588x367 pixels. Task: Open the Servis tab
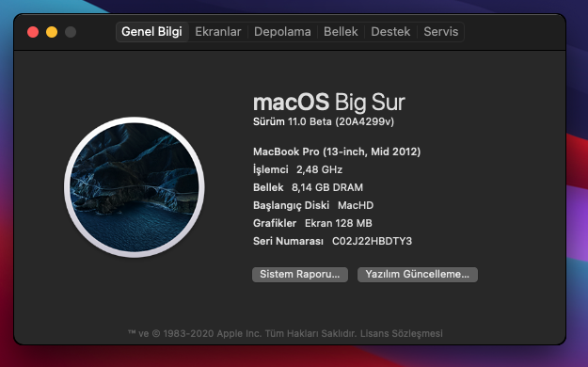click(440, 32)
